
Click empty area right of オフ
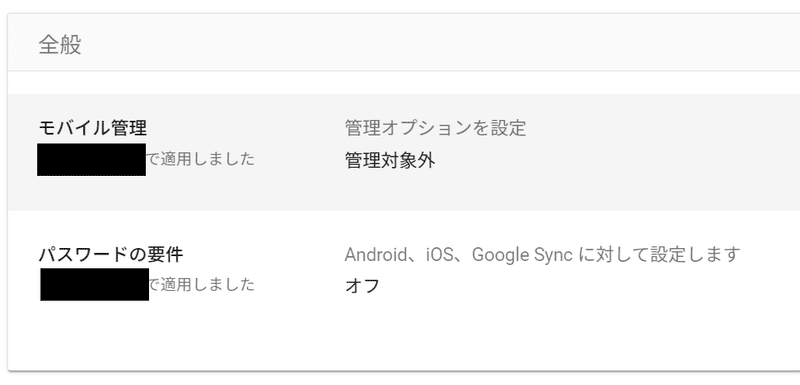[x=587, y=286]
